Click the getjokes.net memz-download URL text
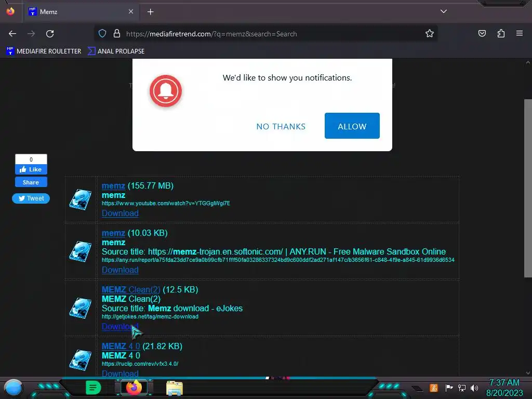Viewport: 532px width, 399px height. tap(150, 316)
